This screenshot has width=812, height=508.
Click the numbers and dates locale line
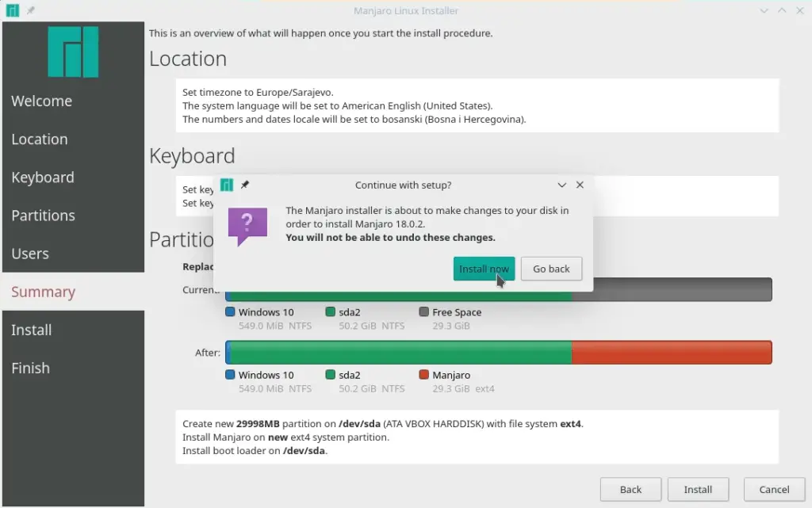pyautogui.click(x=354, y=119)
